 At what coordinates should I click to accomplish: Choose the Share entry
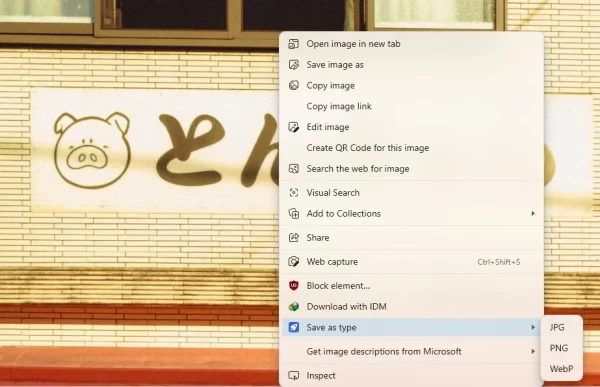coord(411,238)
